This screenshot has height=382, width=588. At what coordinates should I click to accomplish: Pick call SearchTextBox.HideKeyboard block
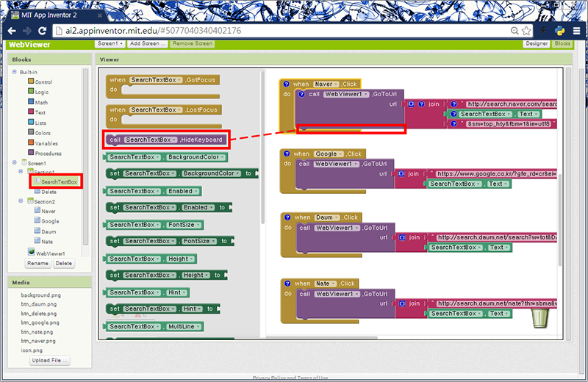pos(167,140)
